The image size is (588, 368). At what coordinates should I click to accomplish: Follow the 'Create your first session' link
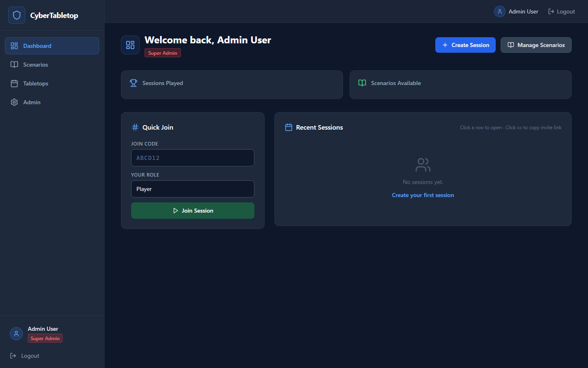tap(423, 195)
